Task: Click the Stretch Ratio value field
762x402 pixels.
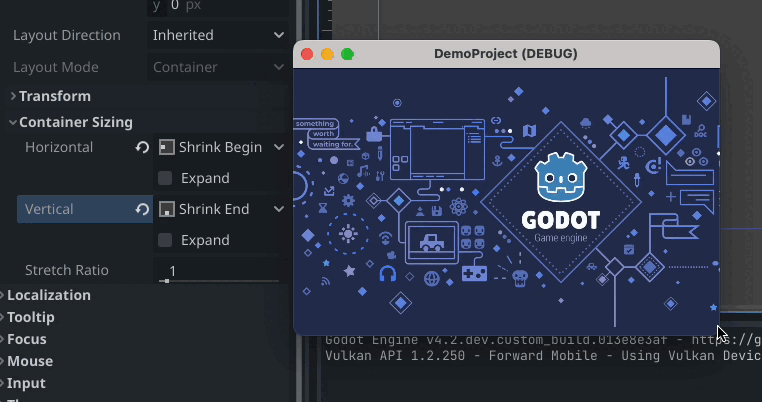Action: 216,270
